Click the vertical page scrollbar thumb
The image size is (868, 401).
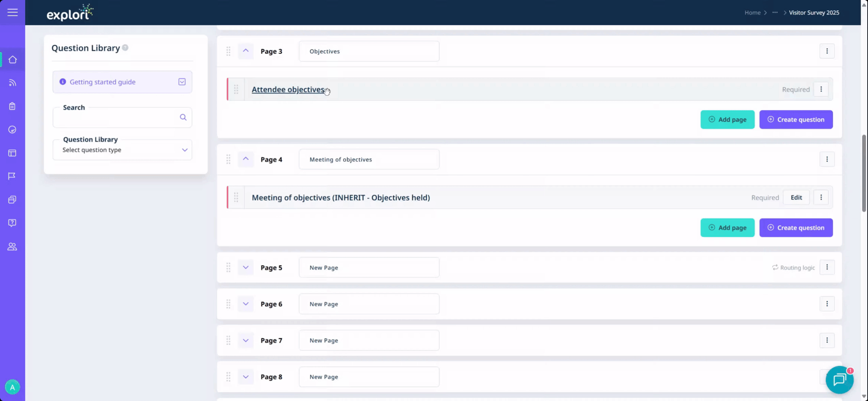864,173
